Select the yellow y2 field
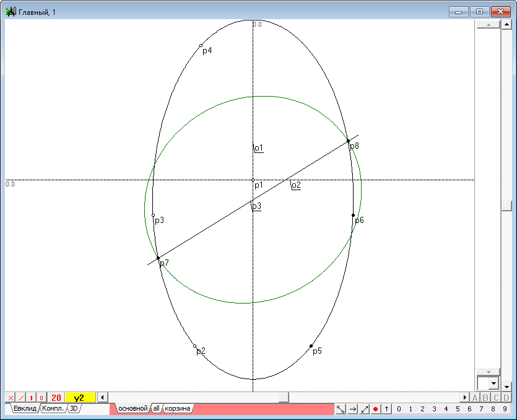The width and height of the screenshot is (517, 420). click(80, 398)
